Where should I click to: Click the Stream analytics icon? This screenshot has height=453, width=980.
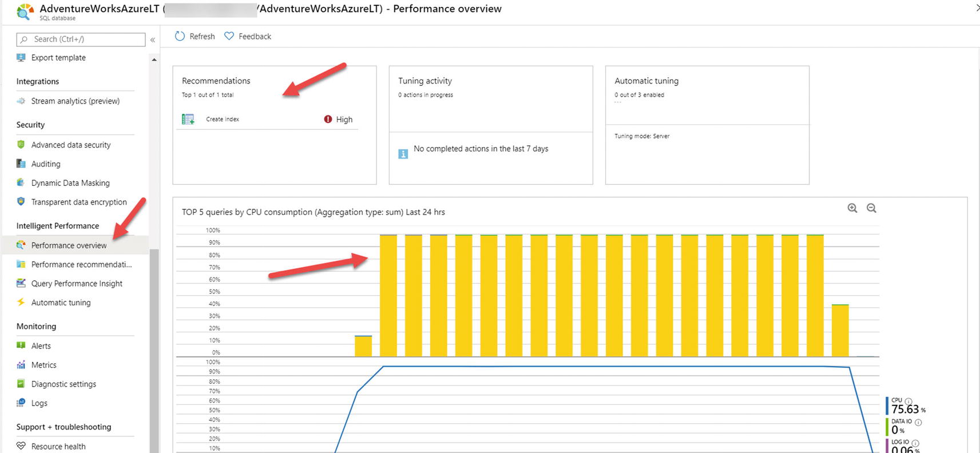click(x=21, y=101)
